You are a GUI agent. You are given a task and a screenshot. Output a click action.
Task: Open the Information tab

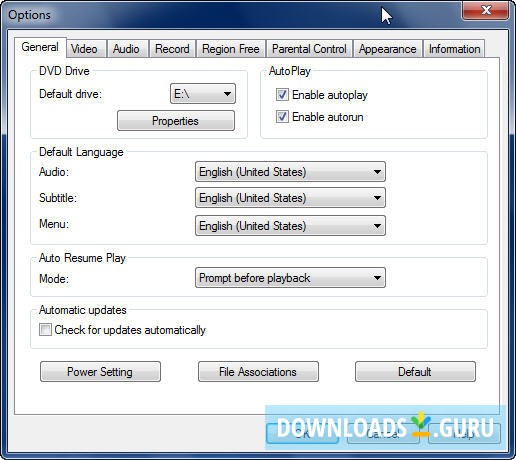click(x=454, y=49)
